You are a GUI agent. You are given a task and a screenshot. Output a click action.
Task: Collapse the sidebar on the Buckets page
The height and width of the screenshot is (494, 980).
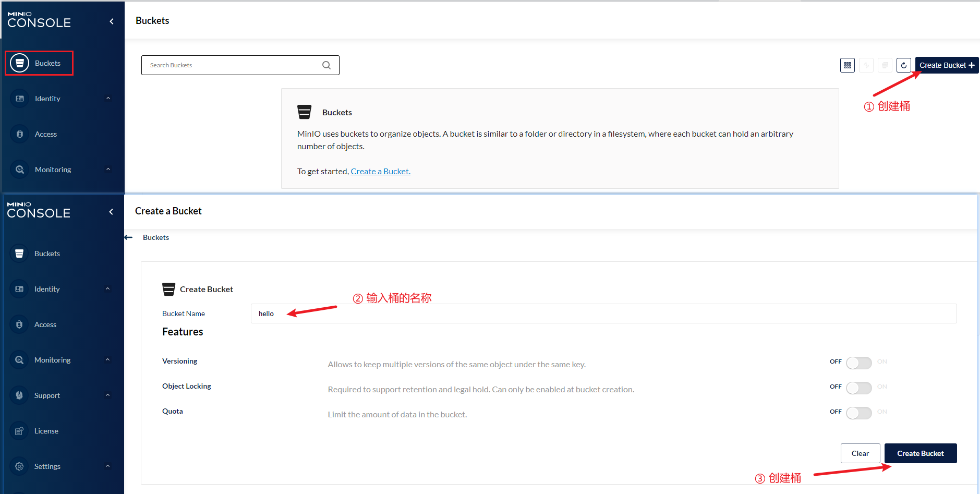point(112,21)
